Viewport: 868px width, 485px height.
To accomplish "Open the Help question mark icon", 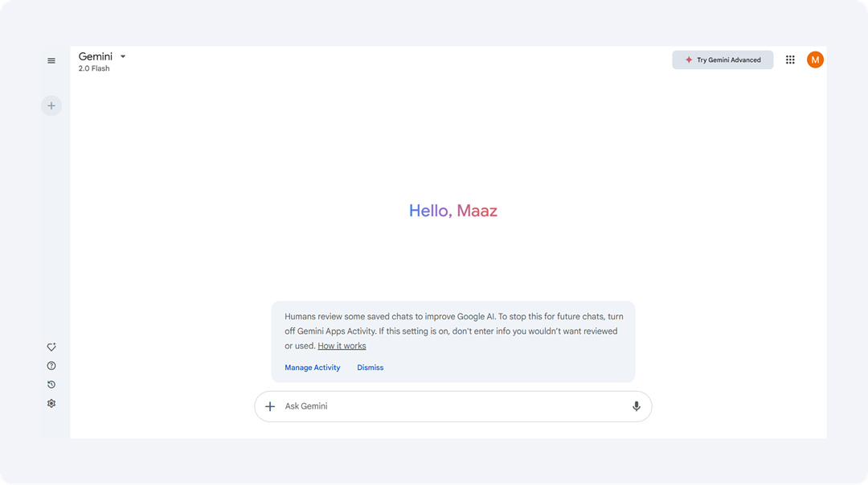I will (51, 366).
